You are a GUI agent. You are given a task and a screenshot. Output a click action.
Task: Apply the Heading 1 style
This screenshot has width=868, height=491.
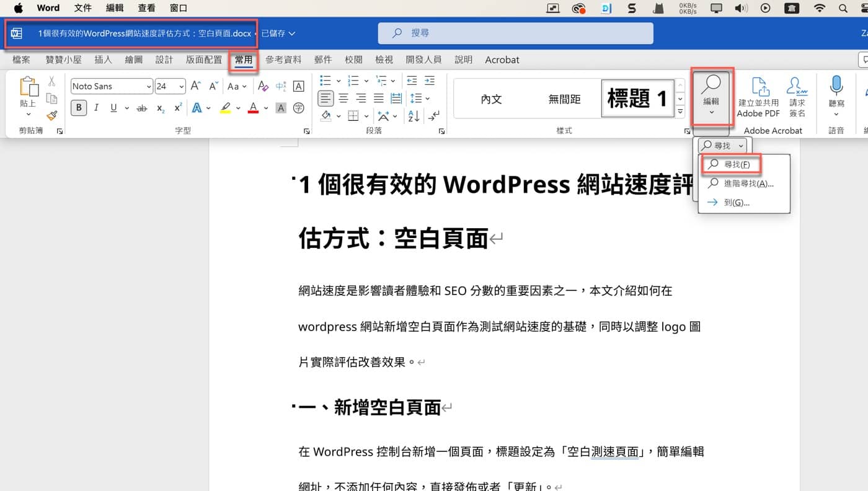(637, 99)
